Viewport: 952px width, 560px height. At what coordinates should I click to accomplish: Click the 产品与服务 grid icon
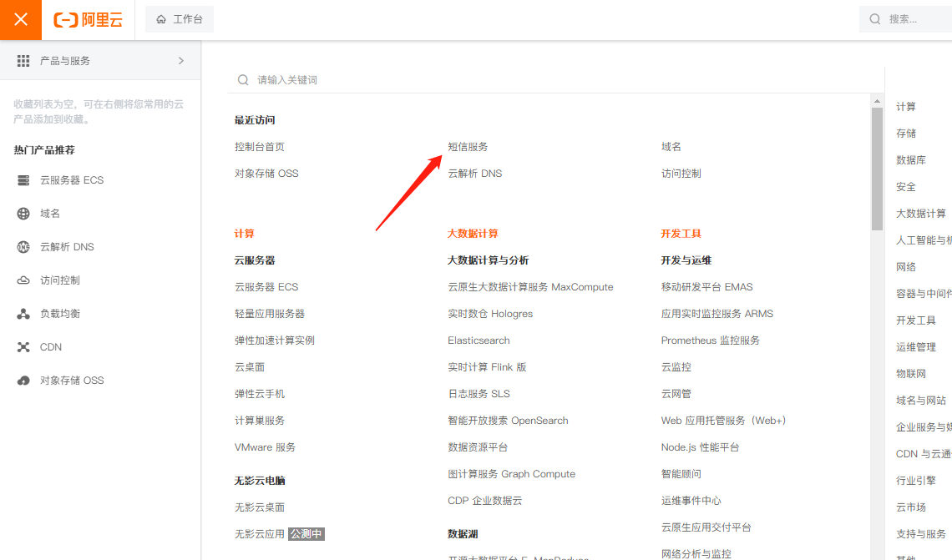(x=23, y=61)
